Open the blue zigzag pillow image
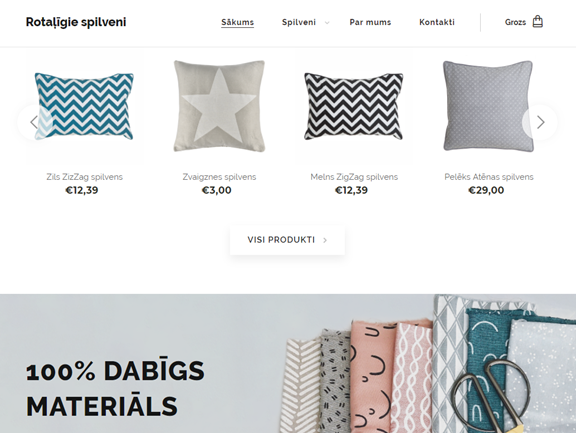Viewport: 576px width, 433px height. coord(84,106)
